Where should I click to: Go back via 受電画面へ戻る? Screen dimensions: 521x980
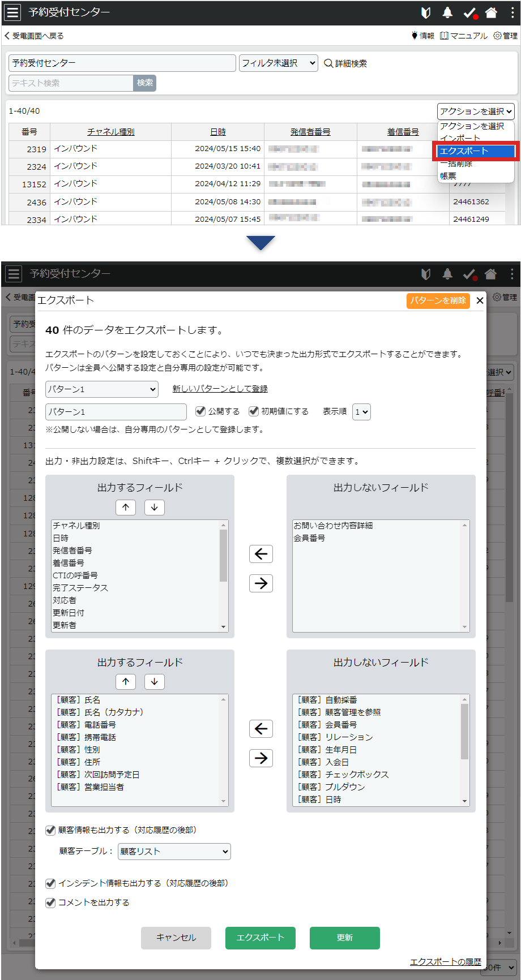click(34, 36)
